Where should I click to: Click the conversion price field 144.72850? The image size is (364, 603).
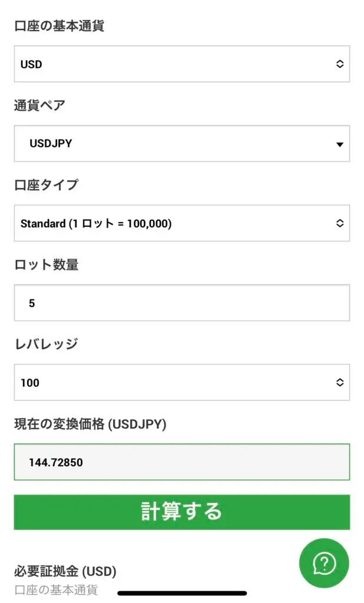(181, 462)
